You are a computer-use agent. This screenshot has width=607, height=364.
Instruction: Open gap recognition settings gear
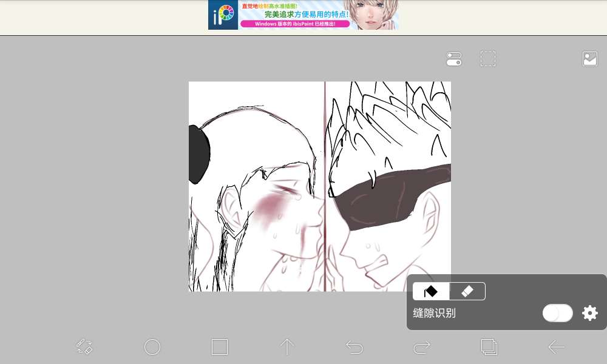click(x=589, y=313)
